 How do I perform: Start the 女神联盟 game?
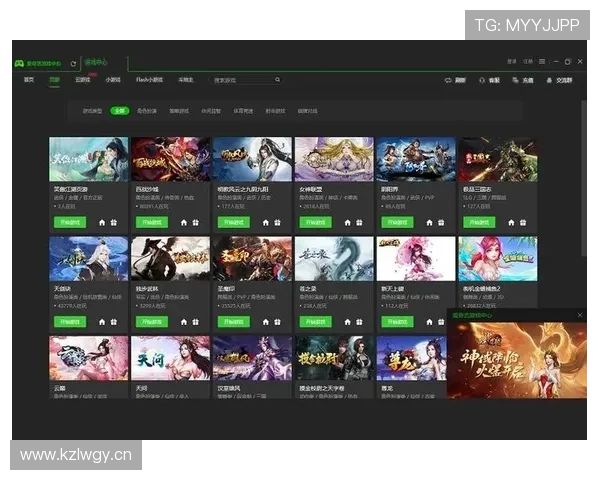[x=316, y=222]
